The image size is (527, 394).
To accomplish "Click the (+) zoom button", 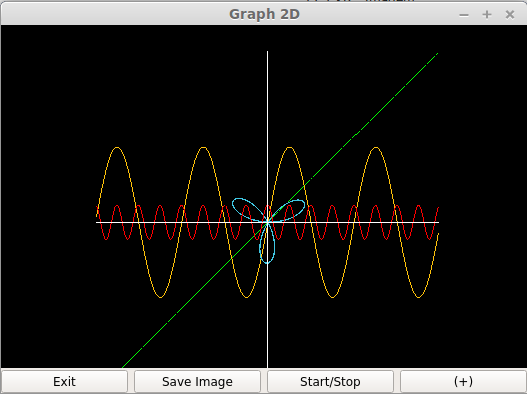I will tap(463, 382).
